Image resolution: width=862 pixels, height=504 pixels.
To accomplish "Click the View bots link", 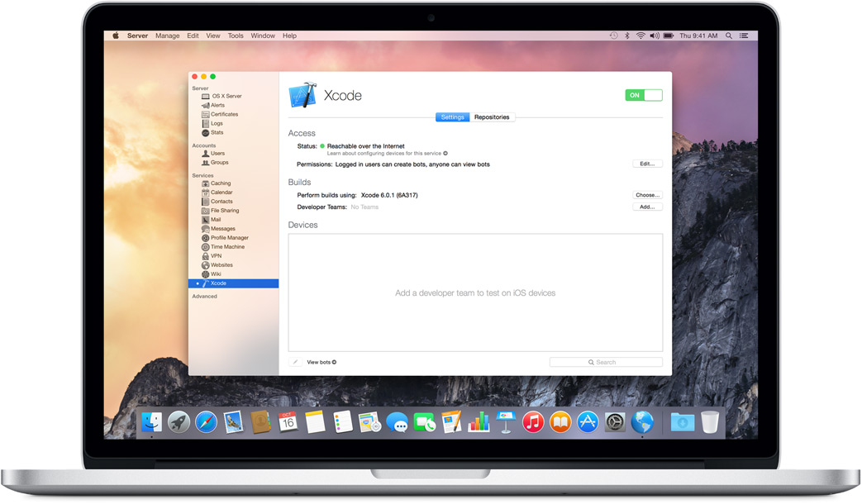I will pyautogui.click(x=321, y=362).
